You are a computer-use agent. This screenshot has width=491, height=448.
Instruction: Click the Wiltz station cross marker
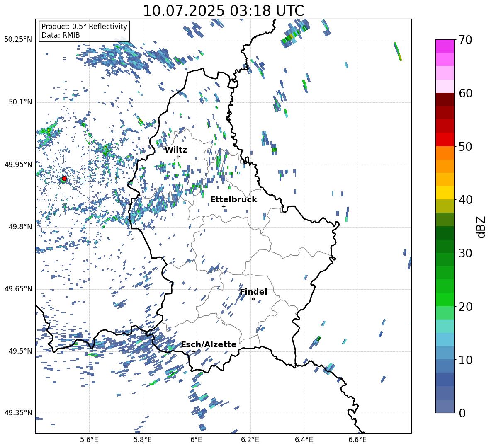178,157
